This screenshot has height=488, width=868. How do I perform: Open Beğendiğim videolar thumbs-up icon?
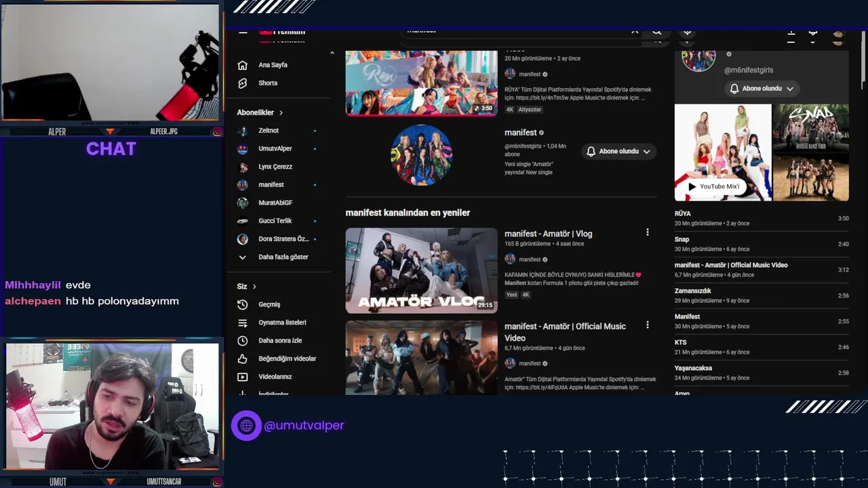[x=243, y=359]
